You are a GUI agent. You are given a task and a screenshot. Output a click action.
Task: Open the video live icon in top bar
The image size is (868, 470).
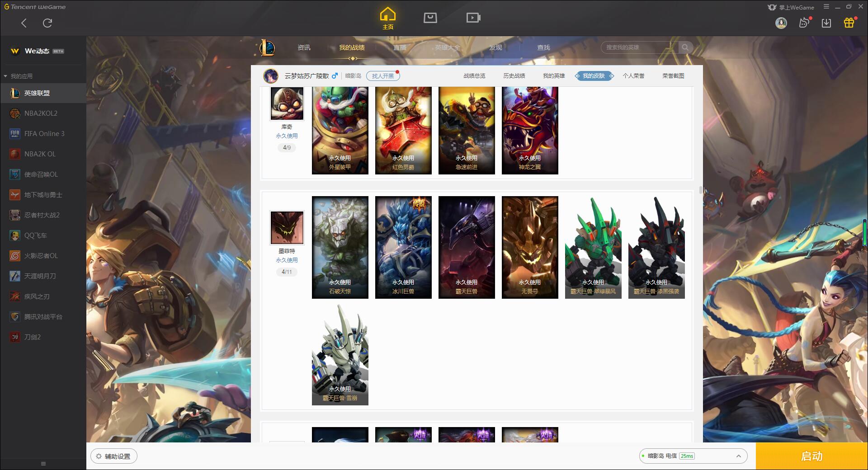(473, 18)
